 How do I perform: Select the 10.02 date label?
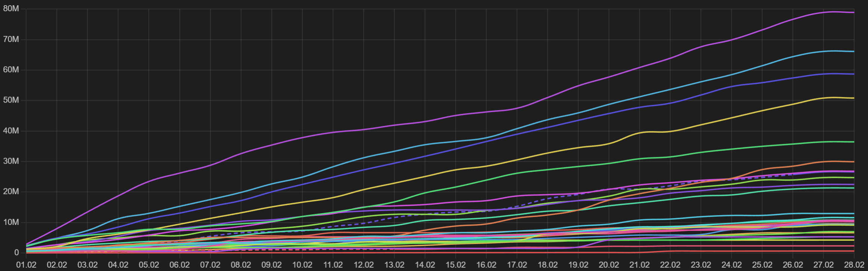point(302,265)
